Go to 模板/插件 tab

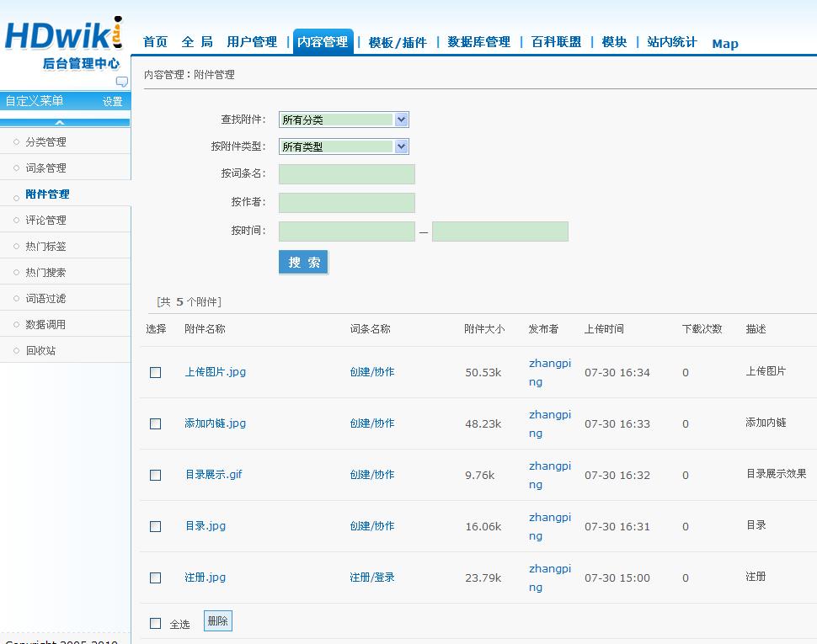coord(398,42)
